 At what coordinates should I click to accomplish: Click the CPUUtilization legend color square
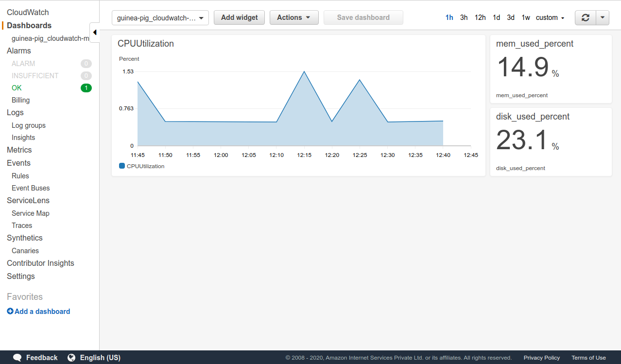122,166
